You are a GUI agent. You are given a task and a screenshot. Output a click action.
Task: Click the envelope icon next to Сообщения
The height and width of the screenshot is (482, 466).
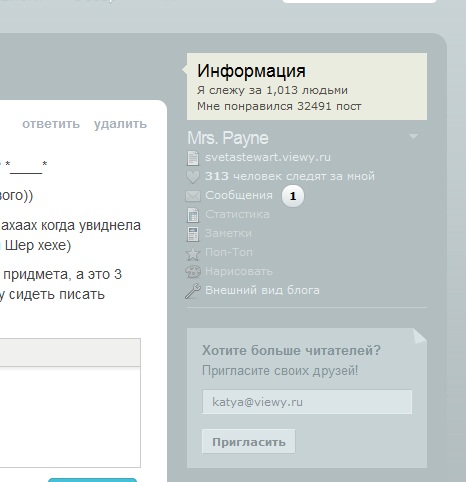(x=193, y=196)
